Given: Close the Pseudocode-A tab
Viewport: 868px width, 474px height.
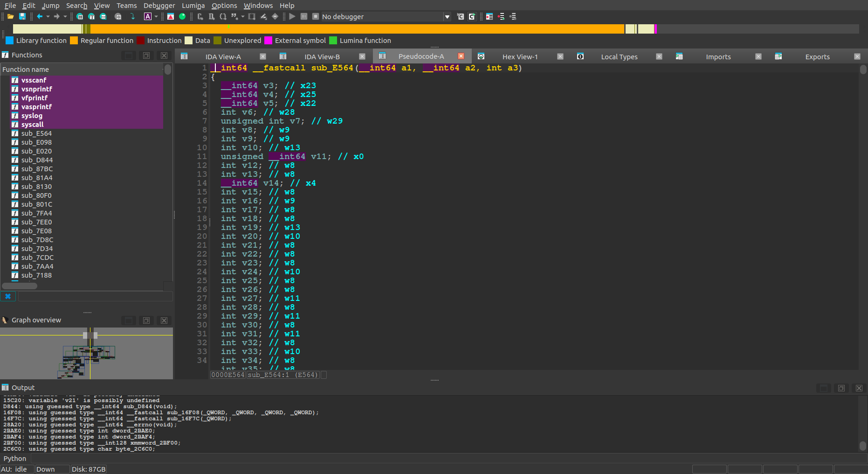Looking at the screenshot, I should point(461,56).
